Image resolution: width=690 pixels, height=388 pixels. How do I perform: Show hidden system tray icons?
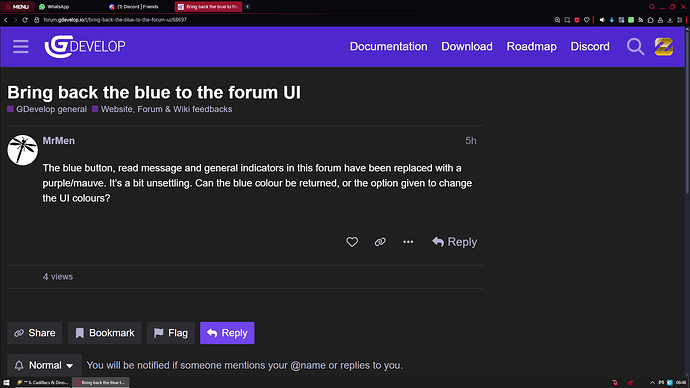(x=652, y=383)
